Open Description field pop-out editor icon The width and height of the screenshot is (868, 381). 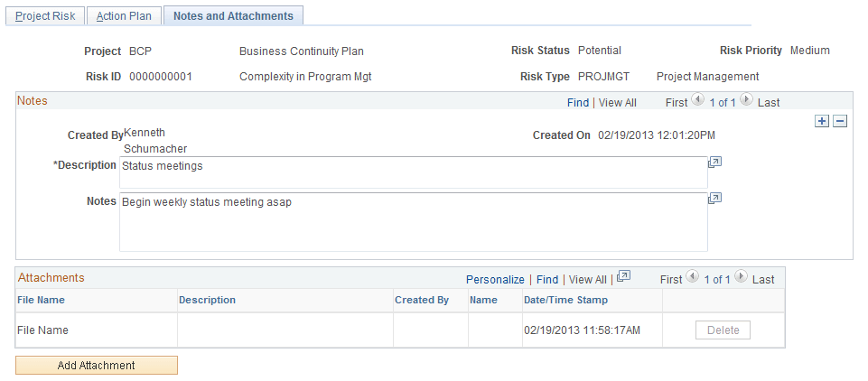point(714,163)
